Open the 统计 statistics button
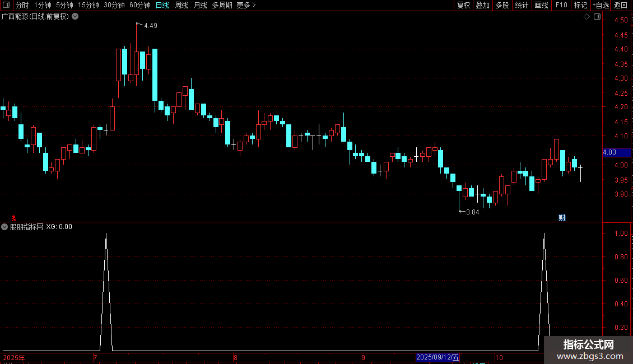This screenshot has width=633, height=364. tap(522, 5)
